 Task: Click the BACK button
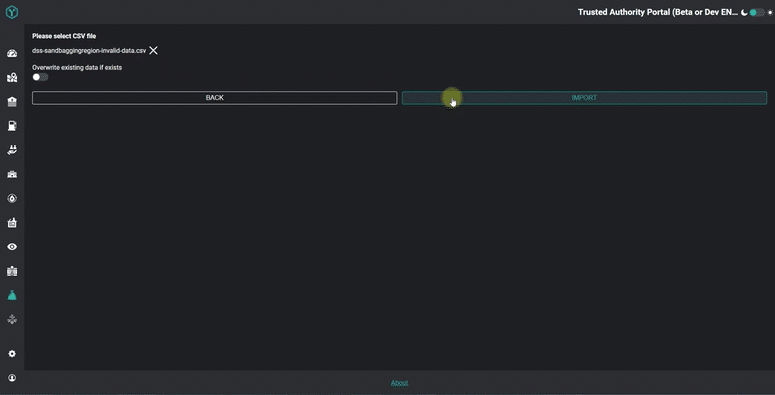[x=215, y=98]
